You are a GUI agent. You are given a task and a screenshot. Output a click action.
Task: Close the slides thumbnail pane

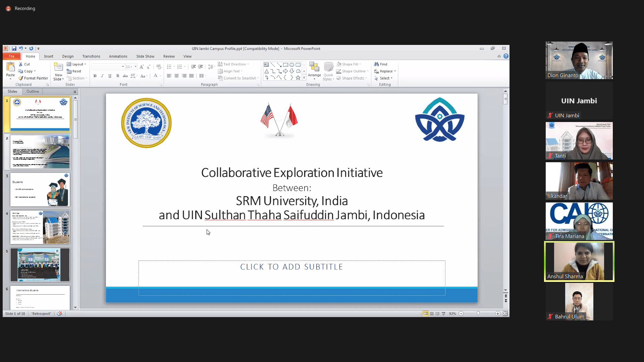(x=75, y=92)
